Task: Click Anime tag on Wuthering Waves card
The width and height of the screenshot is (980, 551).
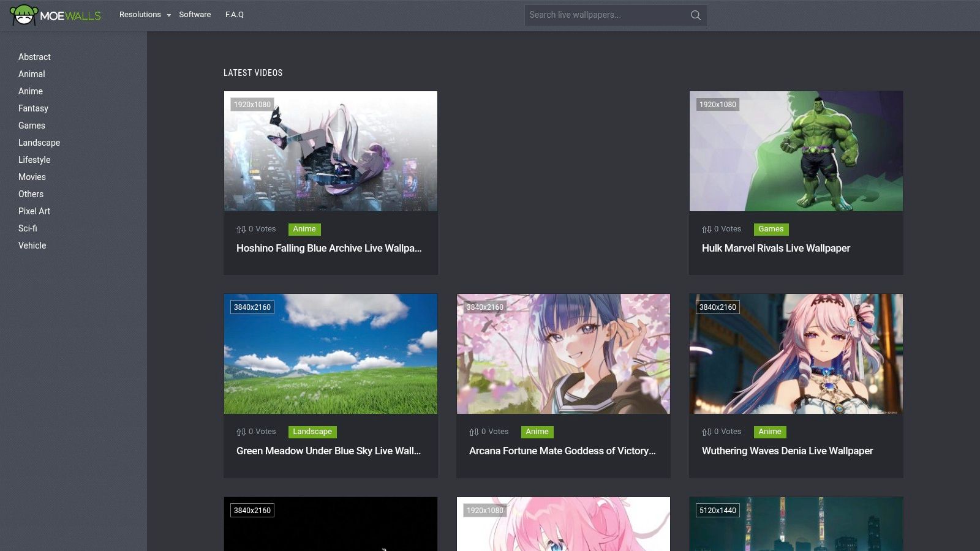Action: tap(770, 432)
